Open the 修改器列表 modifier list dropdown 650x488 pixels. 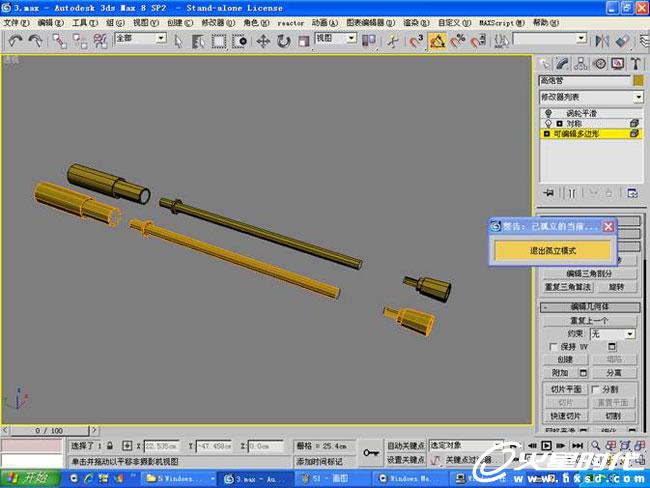(591, 97)
